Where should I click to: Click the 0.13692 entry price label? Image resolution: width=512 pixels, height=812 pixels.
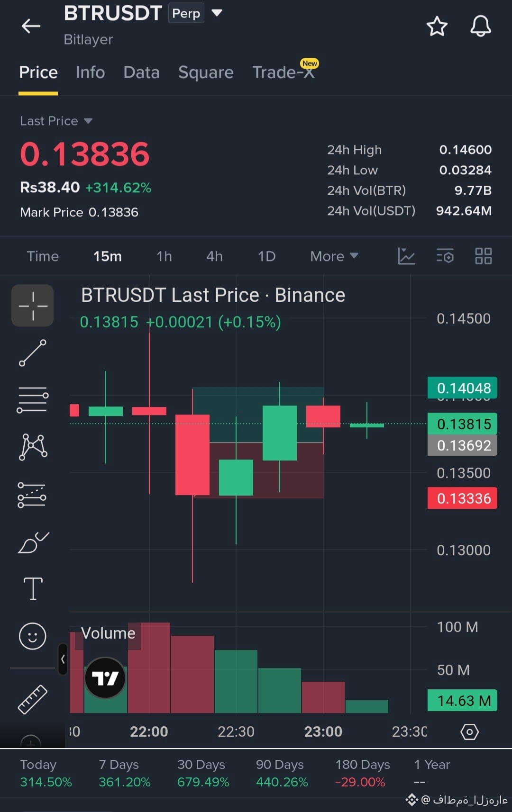pos(462,445)
